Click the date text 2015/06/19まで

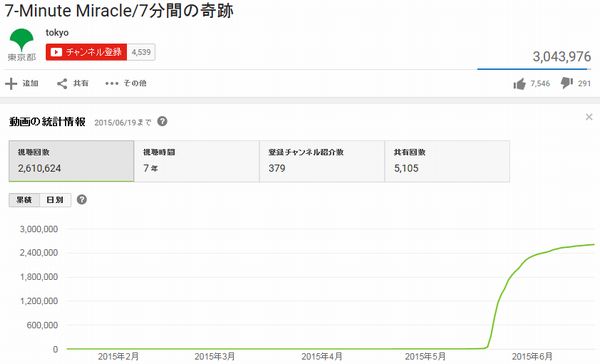(122, 122)
